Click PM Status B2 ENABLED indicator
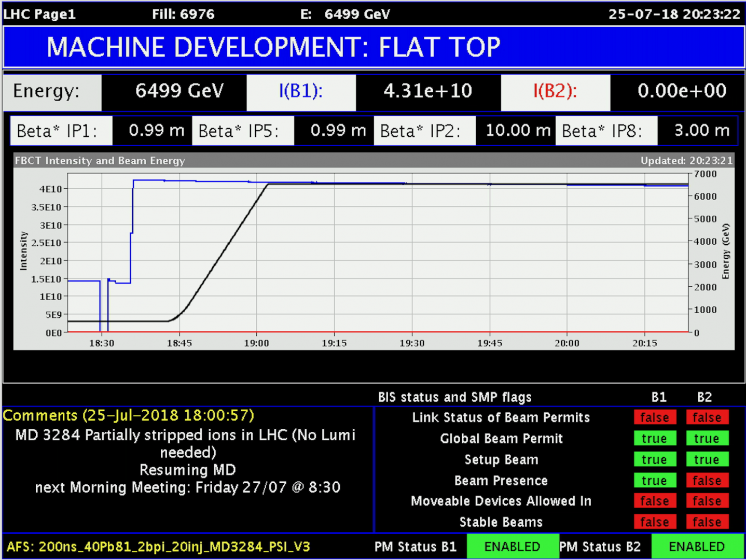Viewport: 746px width, 560px height. click(x=697, y=547)
